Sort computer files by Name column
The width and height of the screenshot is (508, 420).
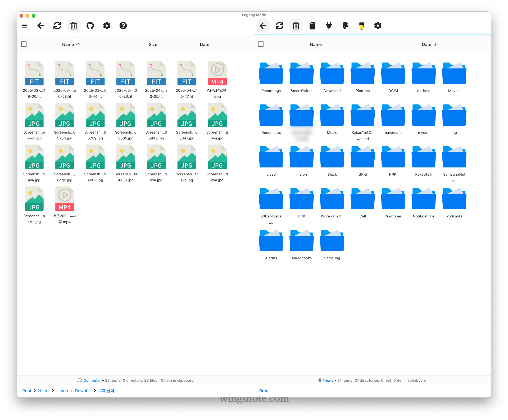tap(68, 44)
